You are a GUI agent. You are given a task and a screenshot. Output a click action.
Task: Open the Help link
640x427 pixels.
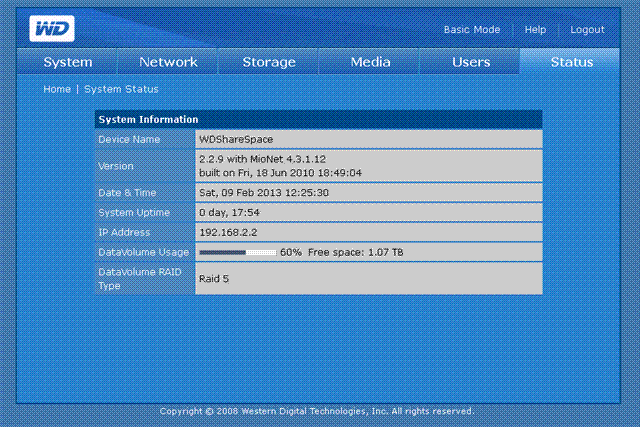[535, 30]
